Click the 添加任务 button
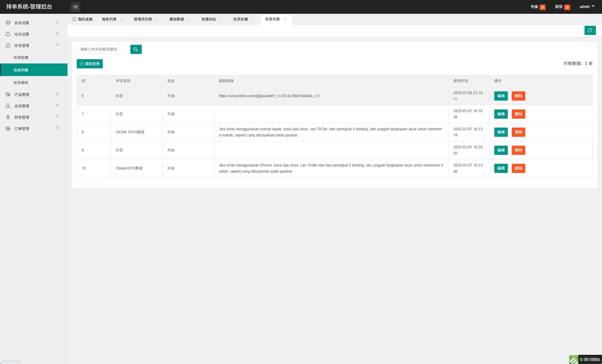This screenshot has height=364, width=602. (x=90, y=64)
